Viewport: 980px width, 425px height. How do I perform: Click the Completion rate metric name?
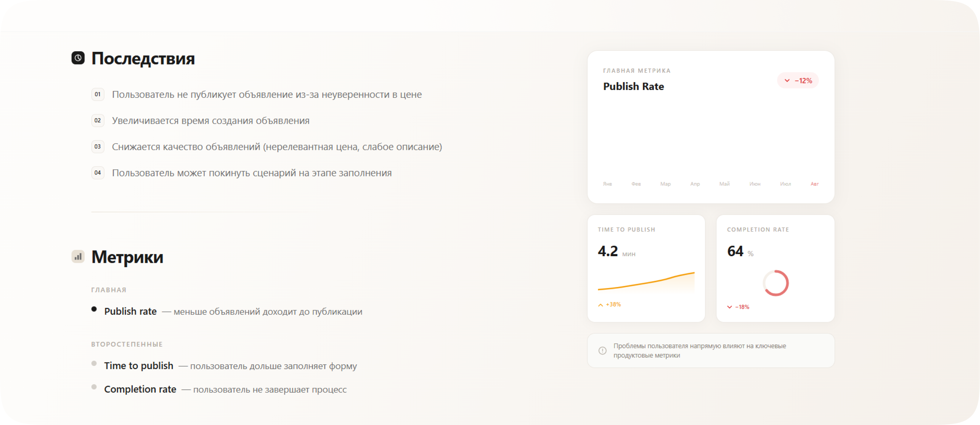point(140,389)
